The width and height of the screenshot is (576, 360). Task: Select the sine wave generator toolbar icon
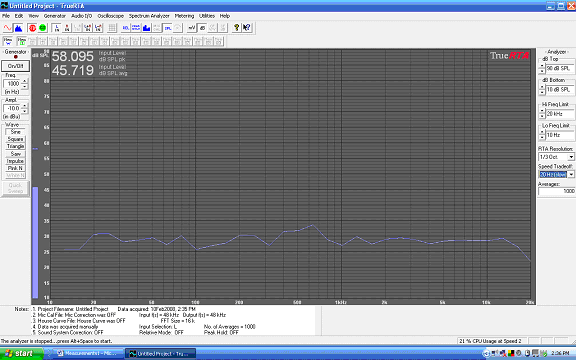click(8, 28)
